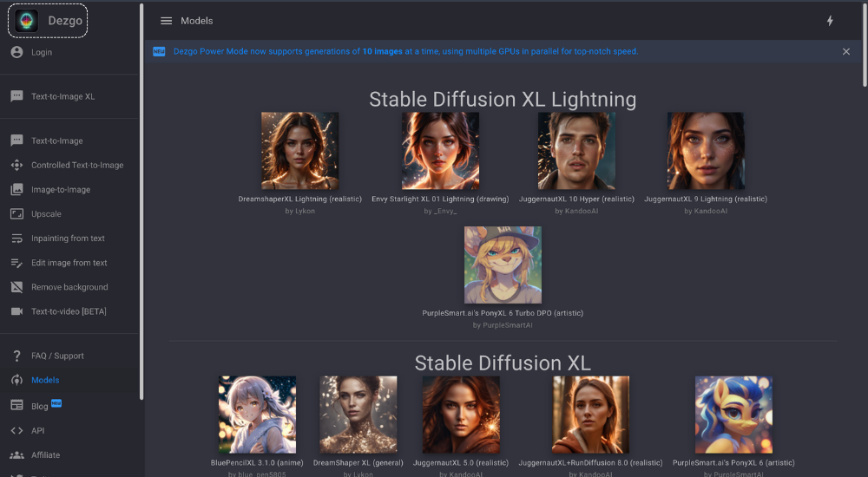Click the API code brackets icon
Image resolution: width=868 pixels, height=477 pixels.
(17, 430)
